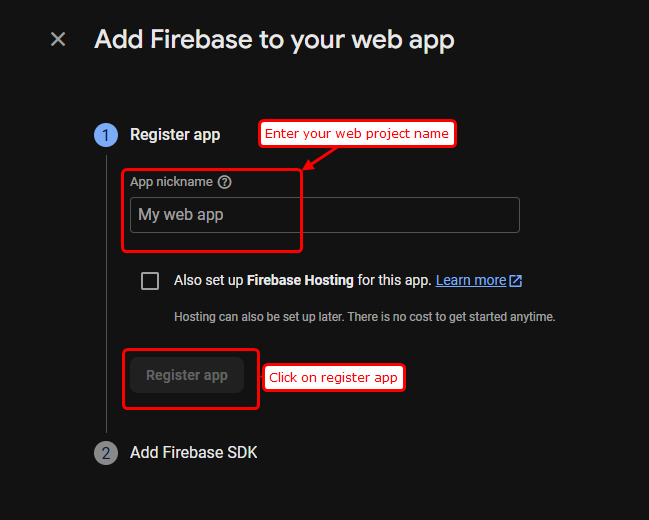This screenshot has width=649, height=520.
Task: Close the Add Firebase dialog with X
Action: click(58, 39)
